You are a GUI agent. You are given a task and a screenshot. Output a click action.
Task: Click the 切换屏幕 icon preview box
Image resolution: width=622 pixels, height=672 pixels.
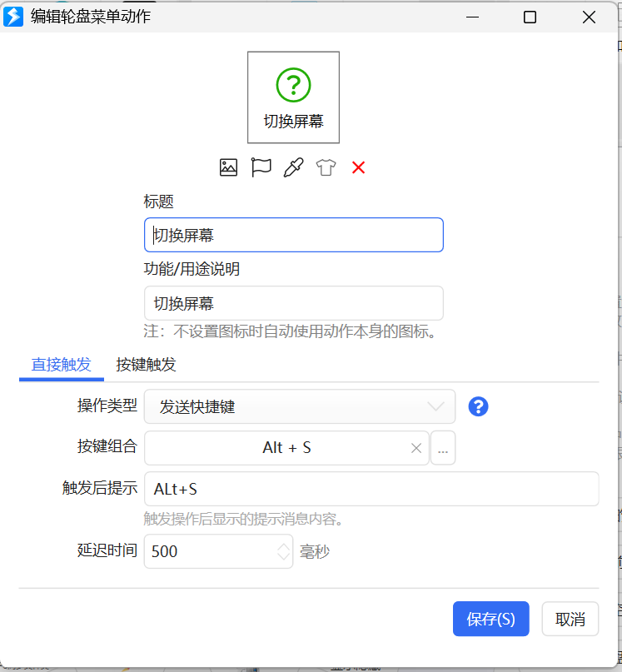[x=293, y=97]
